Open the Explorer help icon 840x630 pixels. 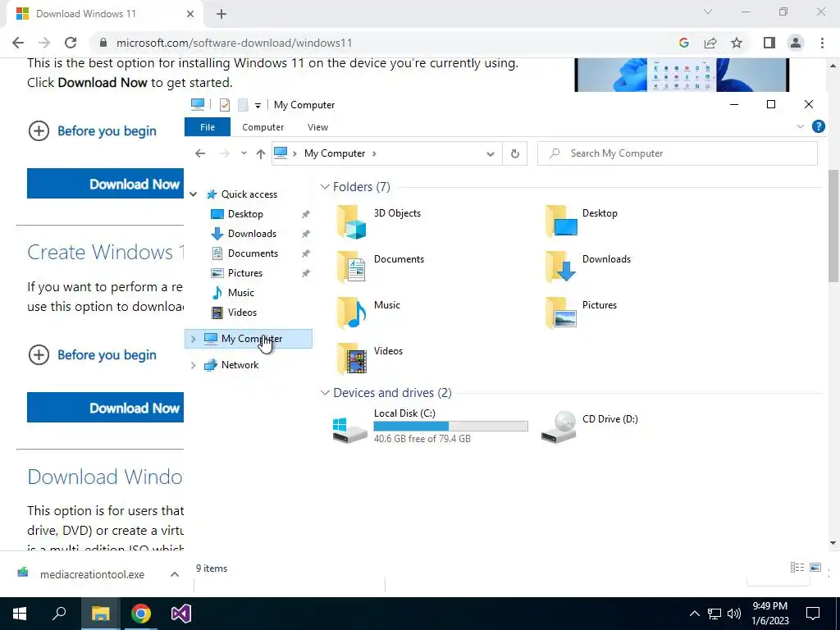pyautogui.click(x=818, y=126)
